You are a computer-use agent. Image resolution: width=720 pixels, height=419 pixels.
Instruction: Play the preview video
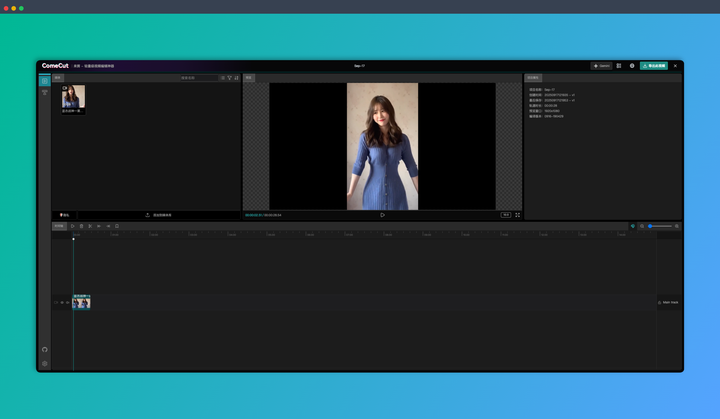tap(382, 215)
